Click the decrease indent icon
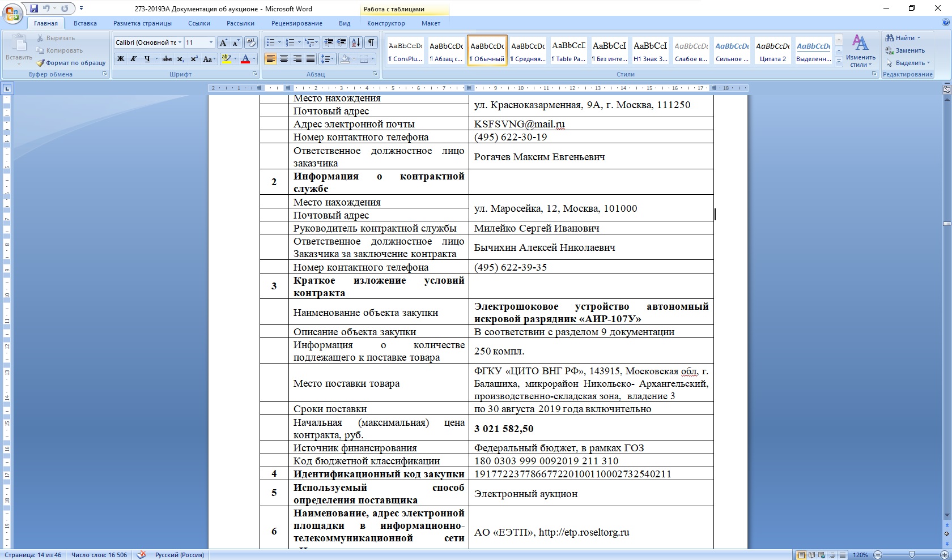Image resolution: width=952 pixels, height=560 pixels. [x=328, y=42]
